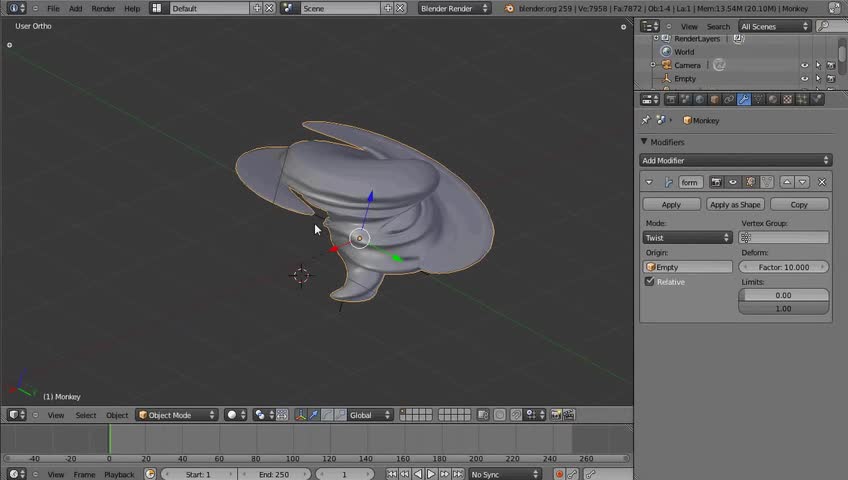The image size is (848, 480).
Task: Open the Scene properties tab
Action: [x=685, y=99]
